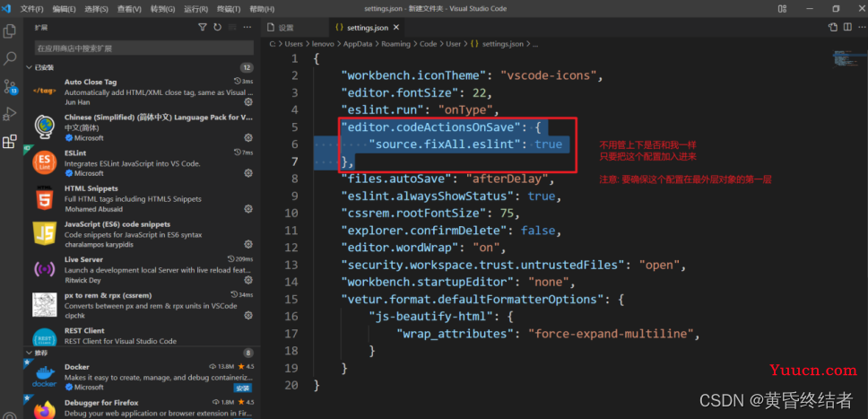Open manage gear for Chinese Language Pack
Image resolution: width=868 pixels, height=419 pixels.
pyautogui.click(x=248, y=137)
